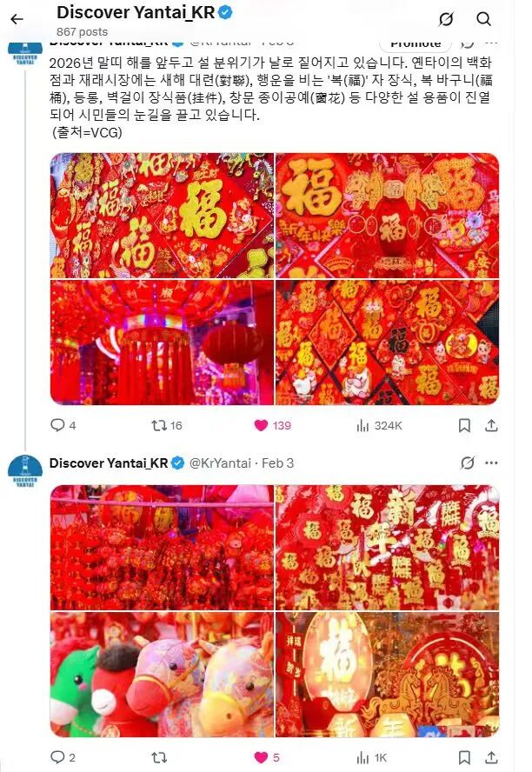This screenshot has width=532, height=772.
Task: Open Discover Yantai_KR avatar on Feb 3 post
Action: (25, 471)
